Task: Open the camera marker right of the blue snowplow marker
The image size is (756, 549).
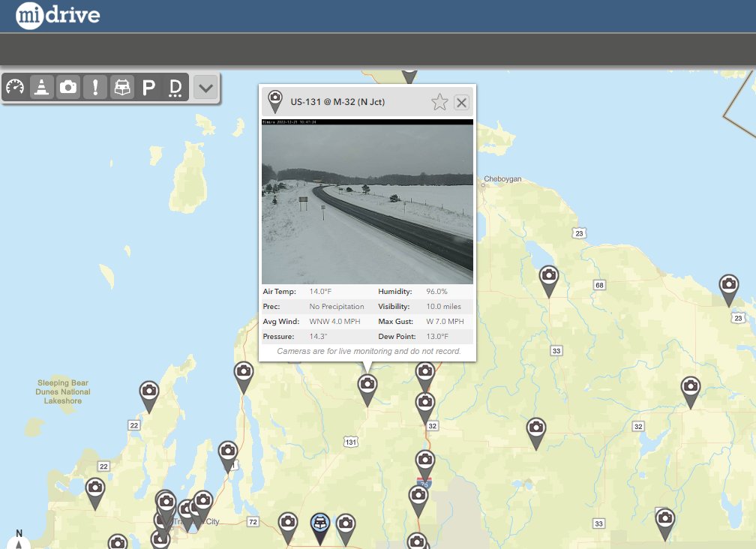Action: click(346, 529)
